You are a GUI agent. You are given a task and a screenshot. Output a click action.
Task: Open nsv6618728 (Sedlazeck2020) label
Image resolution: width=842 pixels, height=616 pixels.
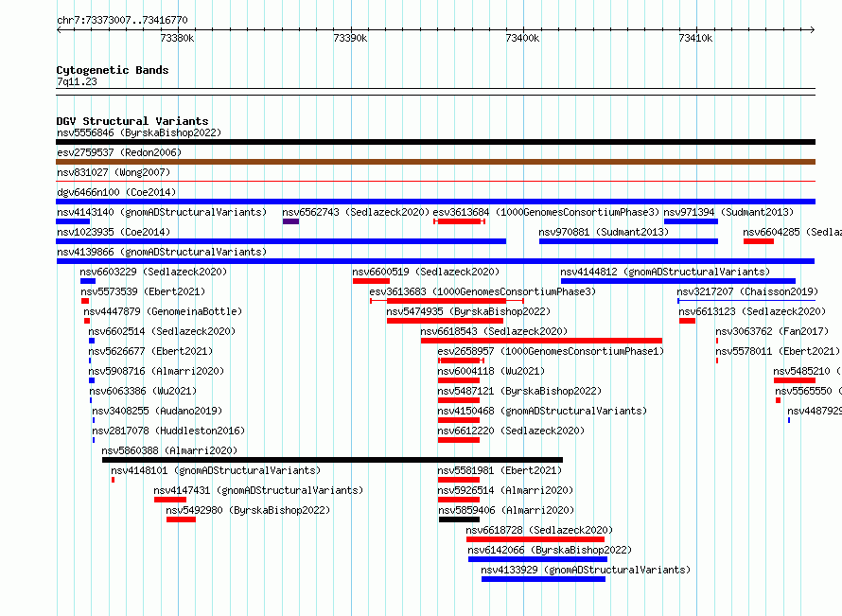click(x=539, y=530)
